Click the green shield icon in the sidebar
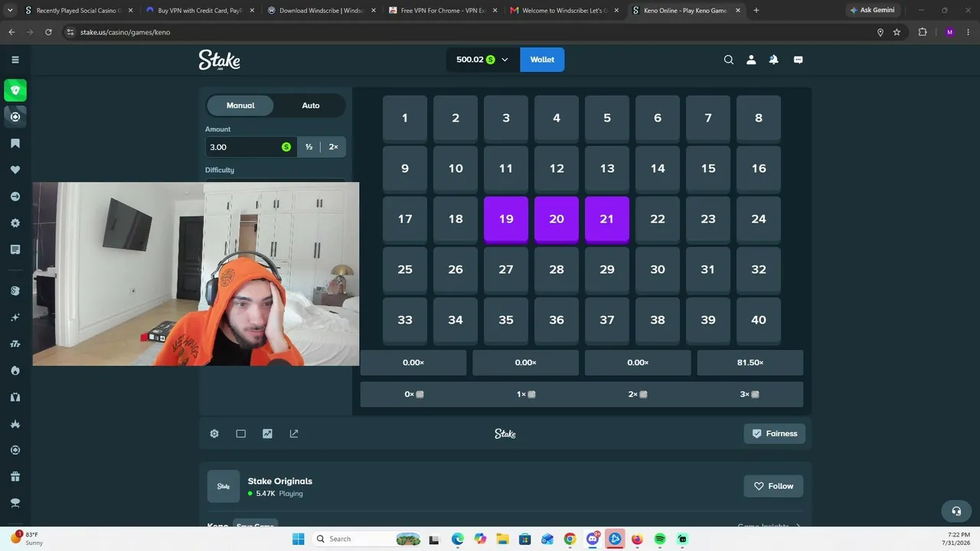This screenshot has width=980, height=551. point(15,90)
